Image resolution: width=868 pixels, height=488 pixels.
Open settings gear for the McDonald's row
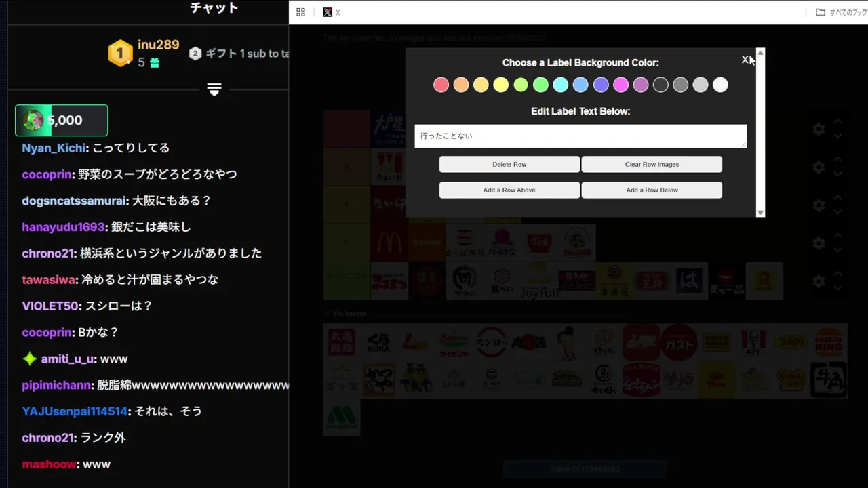click(x=818, y=243)
